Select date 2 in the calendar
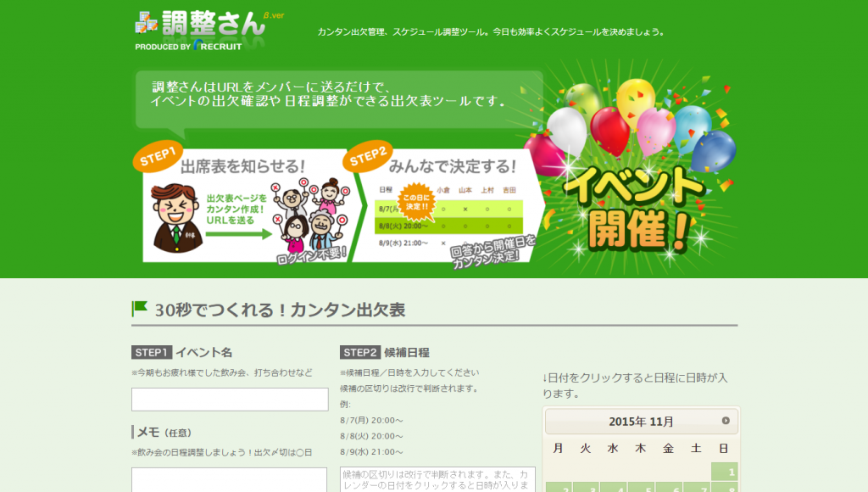This screenshot has width=868, height=492. point(559,488)
